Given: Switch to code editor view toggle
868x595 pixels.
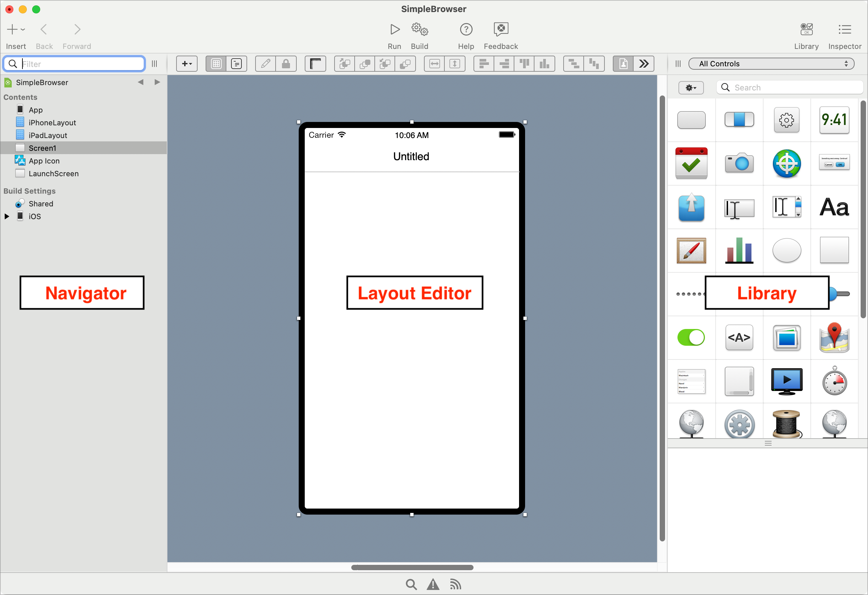Looking at the screenshot, I should coord(236,64).
